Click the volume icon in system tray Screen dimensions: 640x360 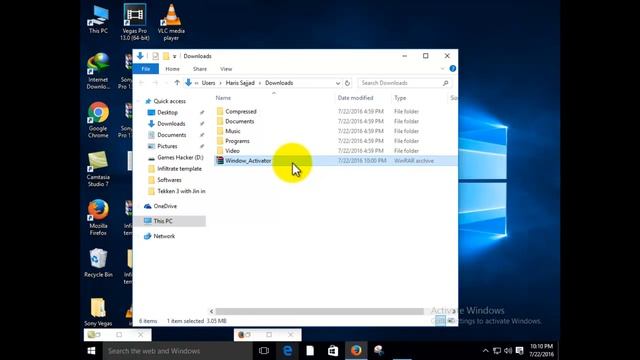coord(508,351)
